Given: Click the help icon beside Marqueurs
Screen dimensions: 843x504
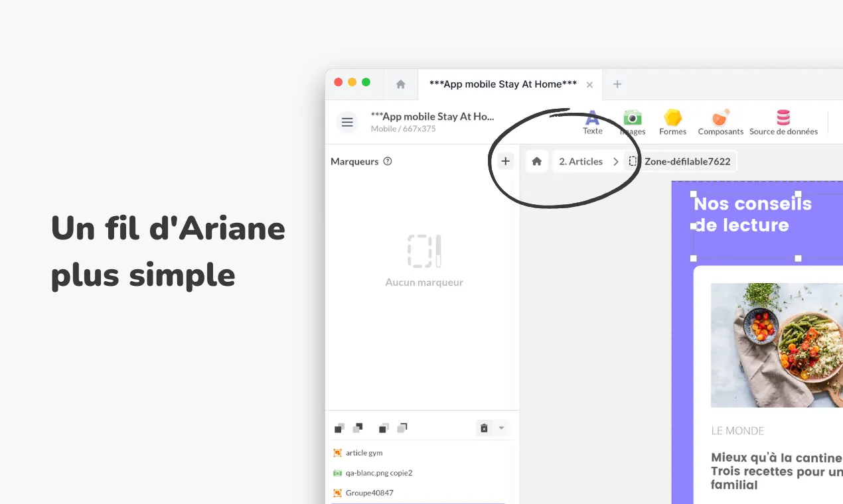Looking at the screenshot, I should tap(388, 161).
